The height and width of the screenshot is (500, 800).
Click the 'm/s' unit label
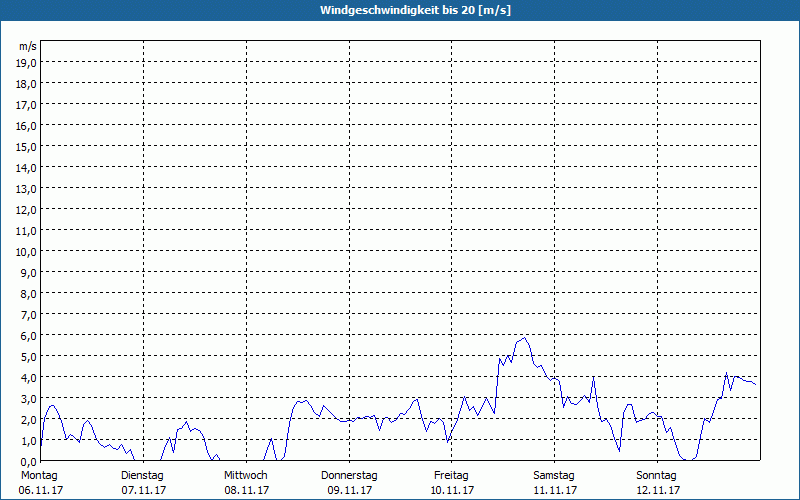[x=28, y=47]
